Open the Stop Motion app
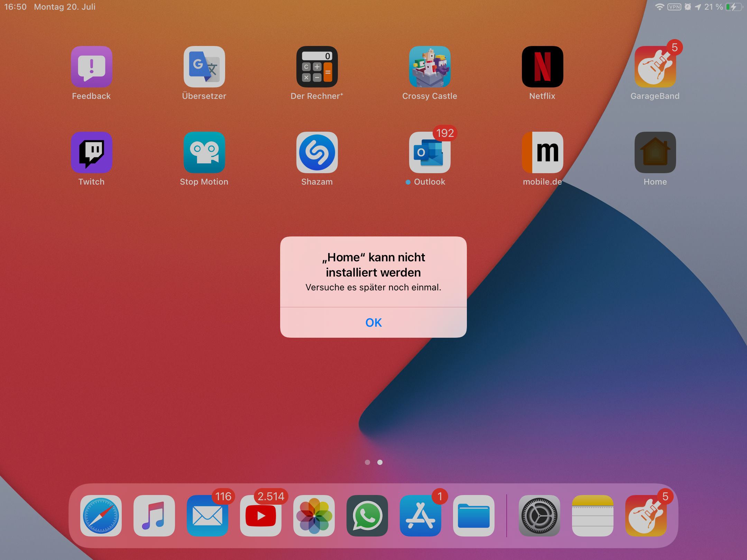 click(x=204, y=152)
